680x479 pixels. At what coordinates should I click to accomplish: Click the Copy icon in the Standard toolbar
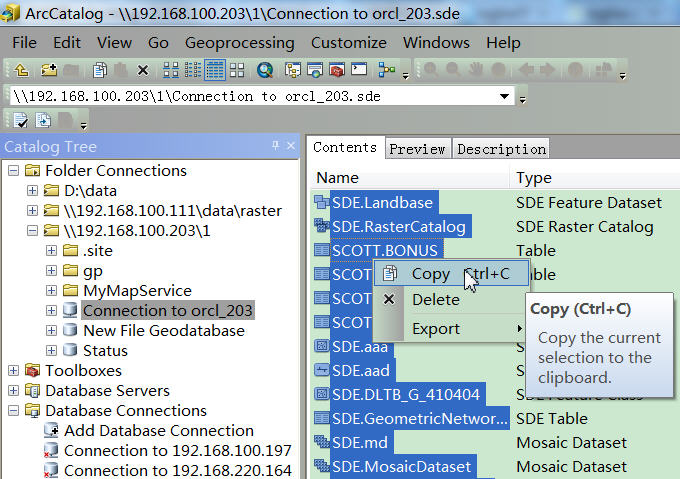click(100, 70)
